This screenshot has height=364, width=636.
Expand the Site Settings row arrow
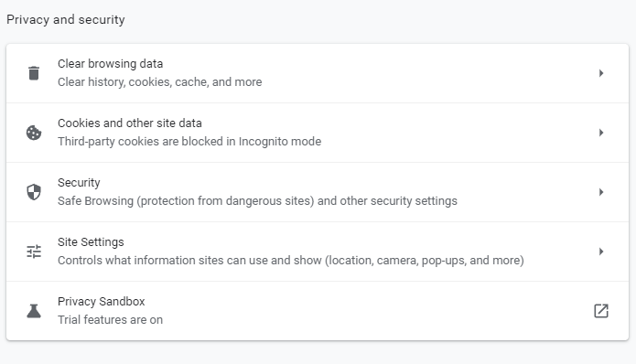click(601, 252)
